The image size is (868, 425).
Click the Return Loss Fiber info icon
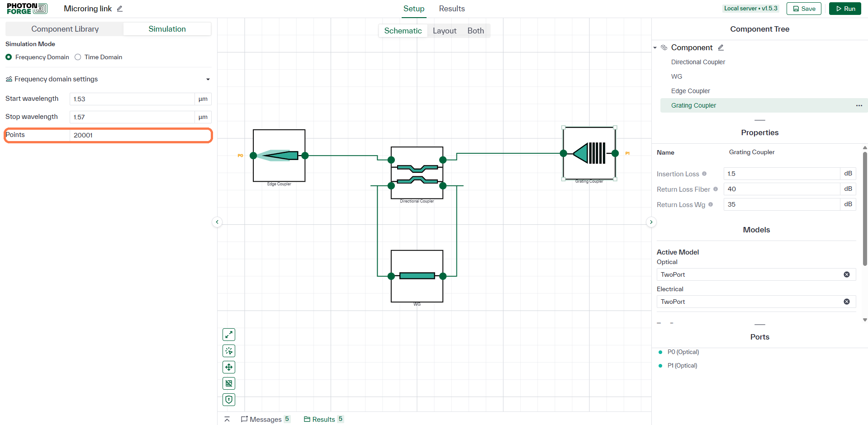coord(716,189)
